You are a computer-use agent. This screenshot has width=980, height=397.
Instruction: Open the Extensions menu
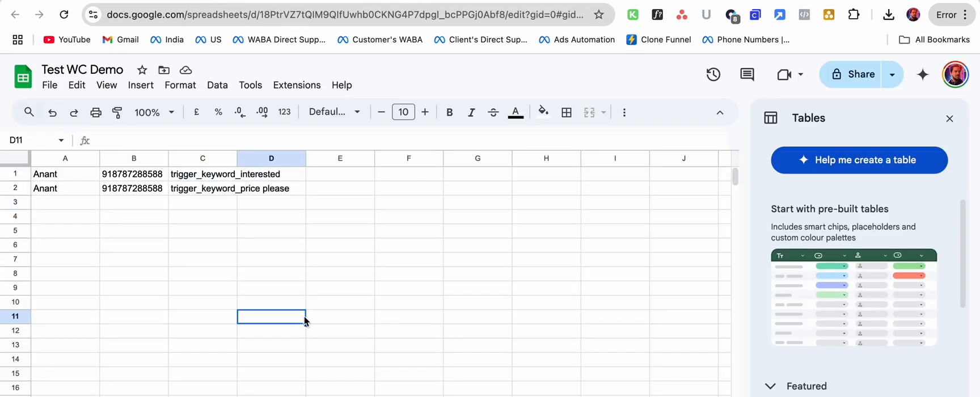297,85
